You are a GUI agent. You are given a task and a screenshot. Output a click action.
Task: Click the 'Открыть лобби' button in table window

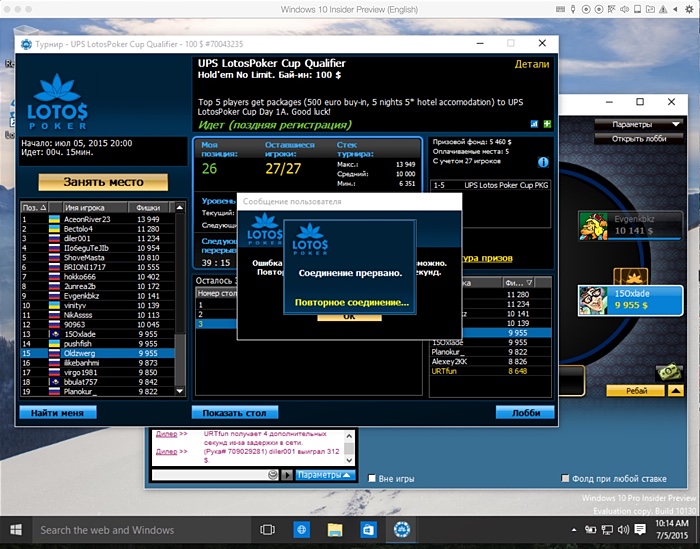click(x=639, y=139)
